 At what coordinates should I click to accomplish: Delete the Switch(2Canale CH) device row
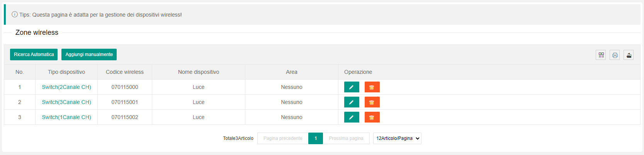(372, 87)
